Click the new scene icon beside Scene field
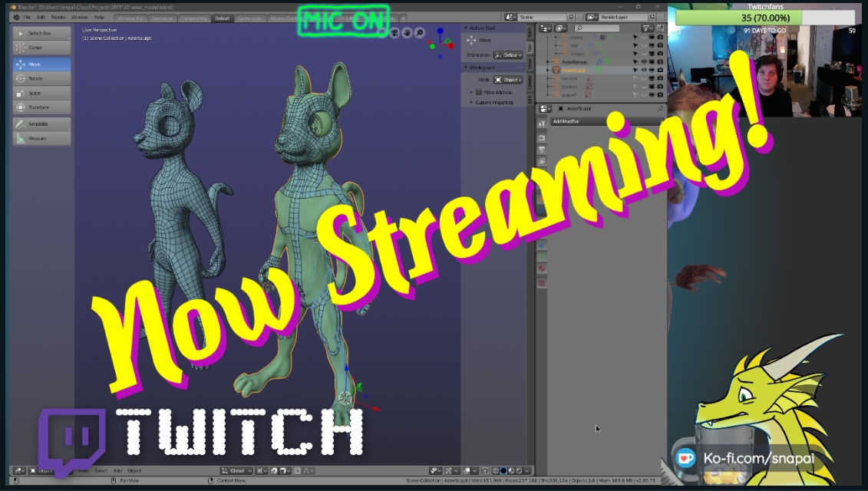 tap(571, 17)
